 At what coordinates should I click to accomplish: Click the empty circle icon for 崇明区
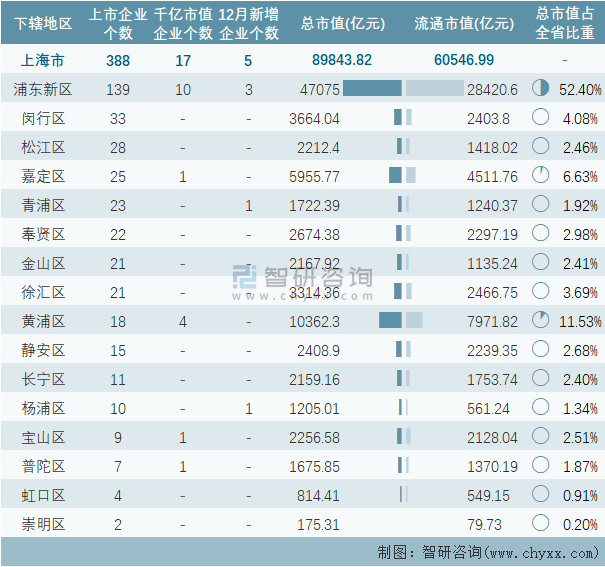[x=541, y=523]
